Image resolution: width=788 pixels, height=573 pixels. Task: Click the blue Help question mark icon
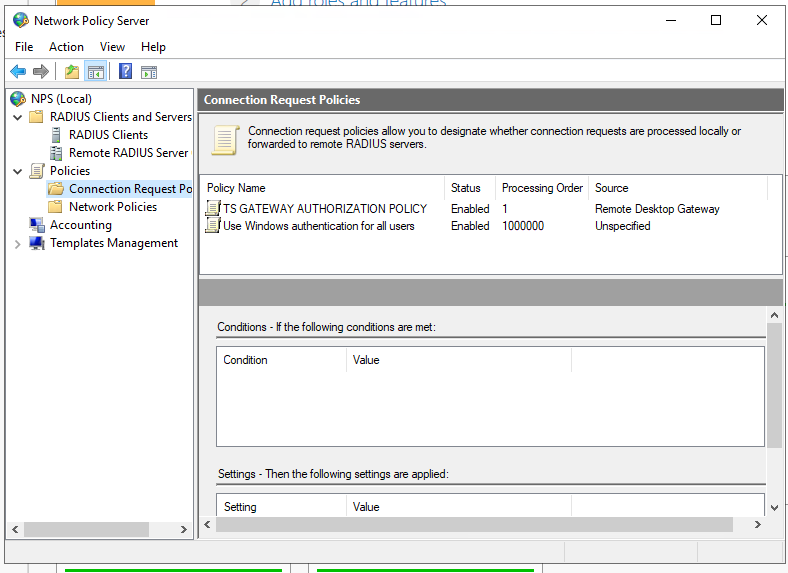tap(125, 71)
